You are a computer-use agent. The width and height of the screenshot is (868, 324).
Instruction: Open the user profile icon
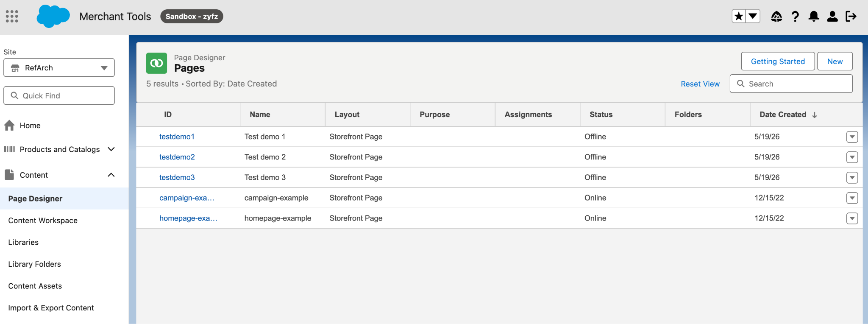[832, 16]
